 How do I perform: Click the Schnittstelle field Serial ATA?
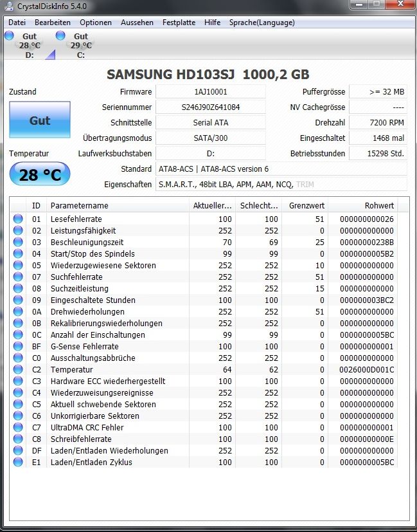point(210,122)
